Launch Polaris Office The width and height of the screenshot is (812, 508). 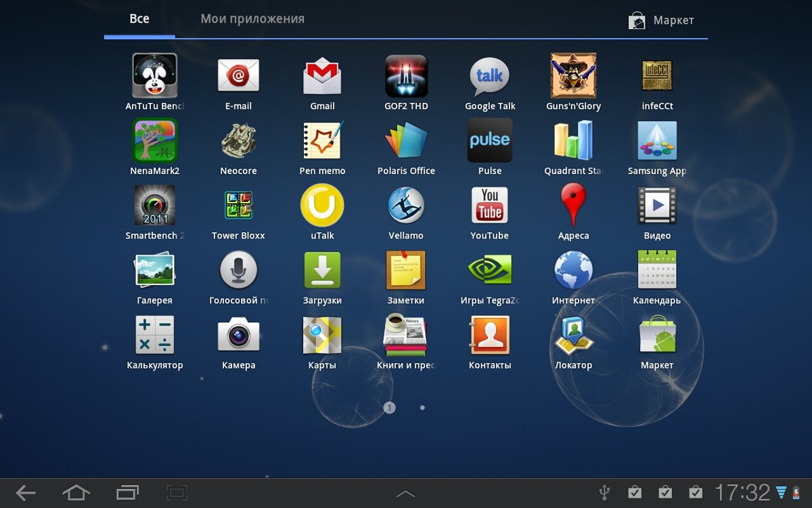(406, 141)
